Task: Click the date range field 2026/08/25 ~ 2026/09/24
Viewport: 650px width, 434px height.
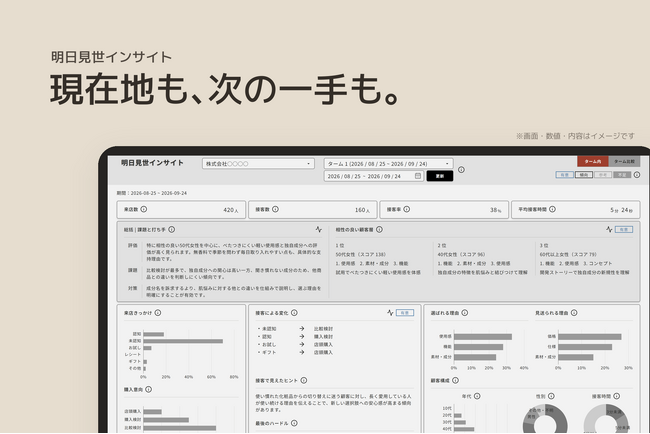Action: pos(374,176)
